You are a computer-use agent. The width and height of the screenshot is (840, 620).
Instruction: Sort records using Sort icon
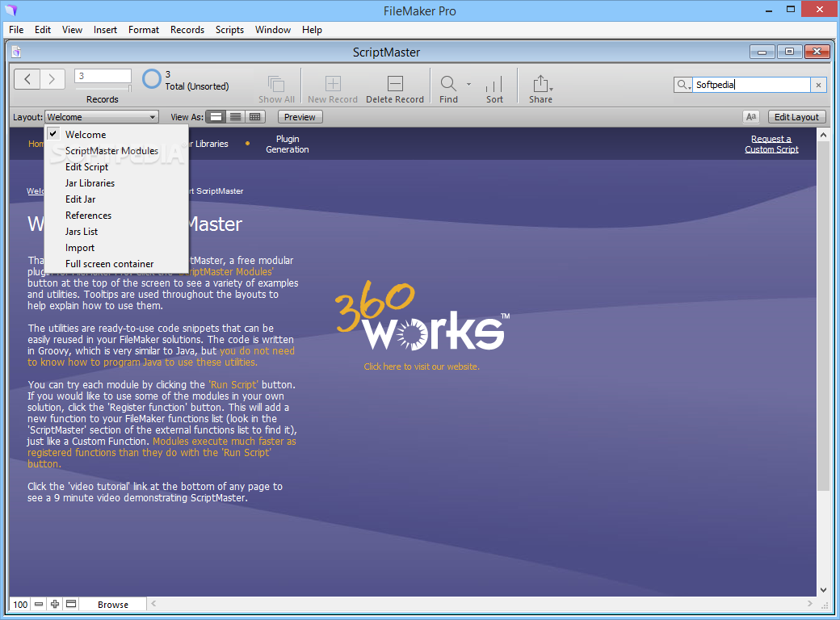494,84
